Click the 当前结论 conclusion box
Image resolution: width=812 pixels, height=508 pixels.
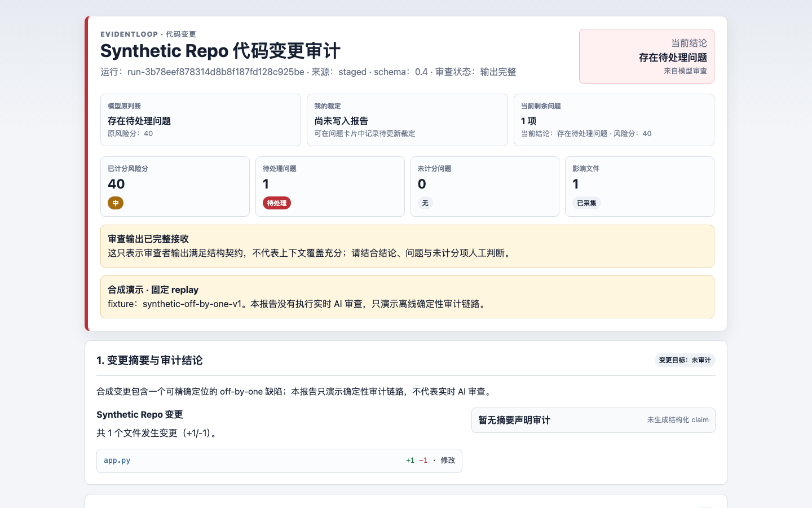coord(646,56)
